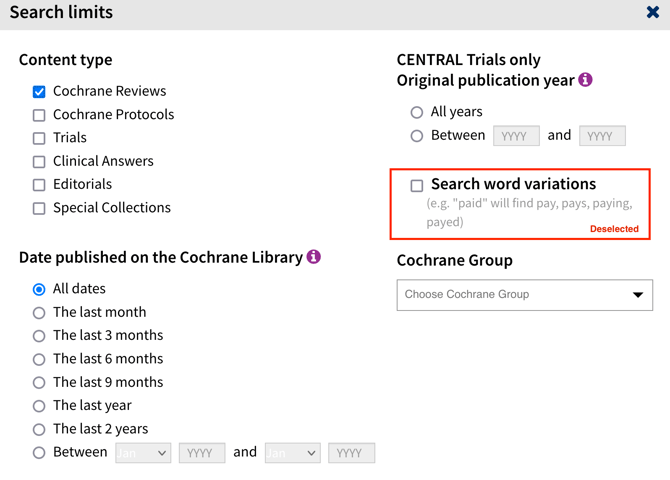670x480 pixels.
Task: Turn on Search word variations
Action: [x=417, y=185]
